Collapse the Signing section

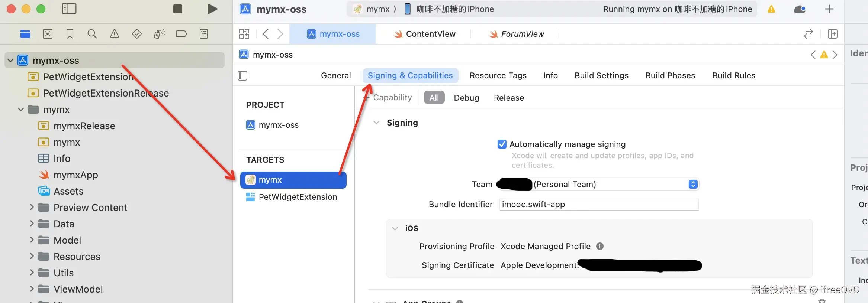[x=376, y=123]
